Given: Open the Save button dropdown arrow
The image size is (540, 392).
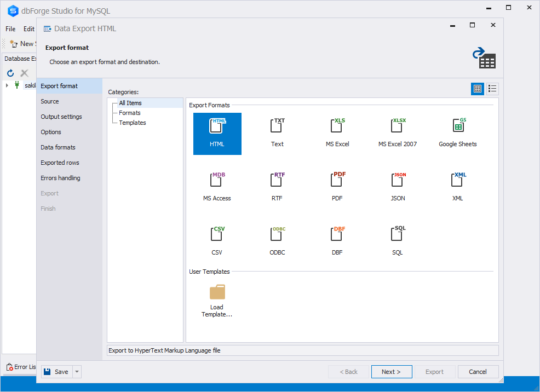Looking at the screenshot, I should point(77,372).
